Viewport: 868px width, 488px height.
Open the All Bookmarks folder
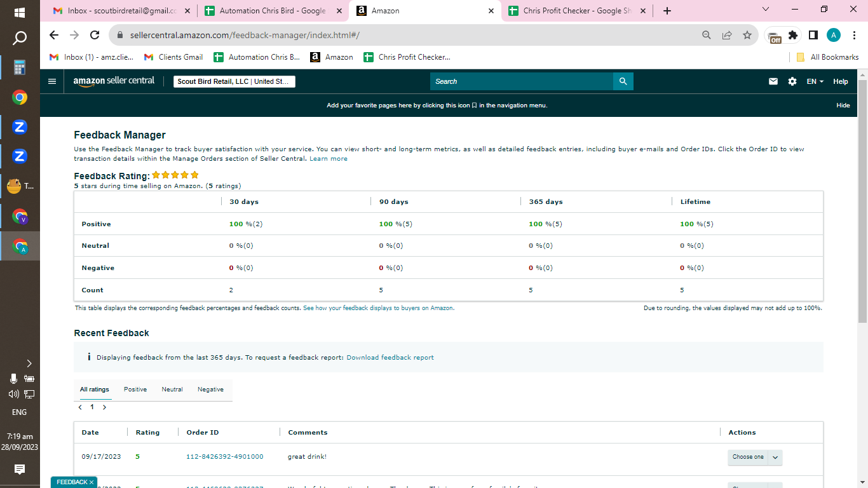tap(827, 57)
